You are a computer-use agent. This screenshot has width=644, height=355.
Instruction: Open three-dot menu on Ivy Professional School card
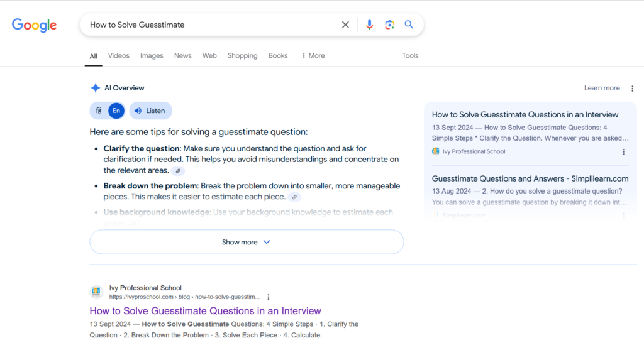pyautogui.click(x=623, y=151)
